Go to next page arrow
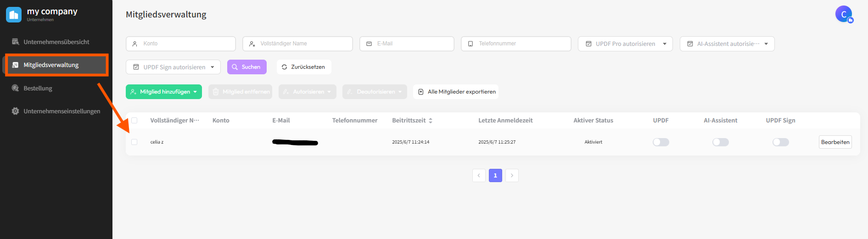The width and height of the screenshot is (868, 239). (512, 175)
